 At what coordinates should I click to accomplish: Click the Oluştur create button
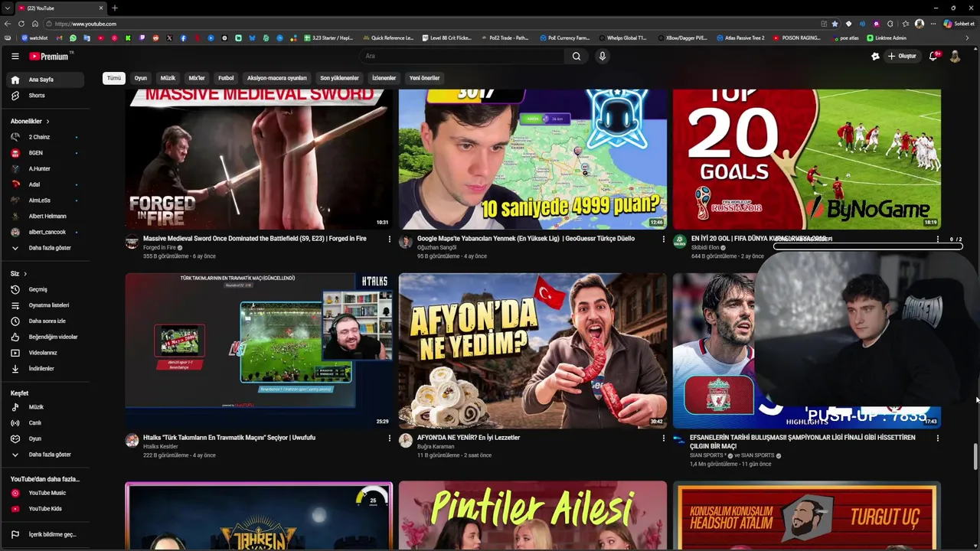(903, 56)
